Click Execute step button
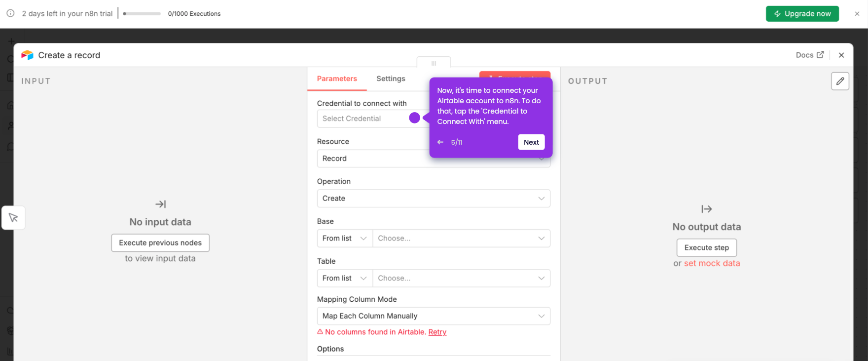The image size is (868, 361). (707, 248)
